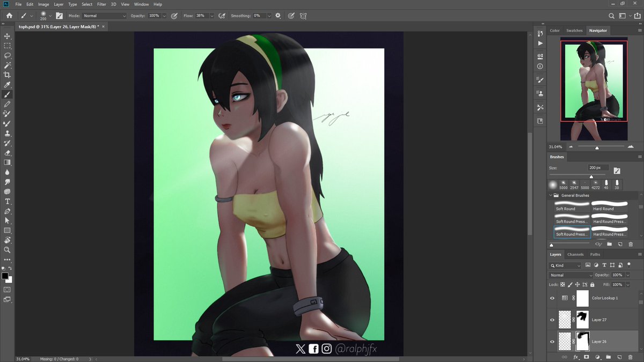Viewport: 644px width, 362px height.
Task: Select the Clone Stamp tool
Action: pyautogui.click(x=8, y=133)
